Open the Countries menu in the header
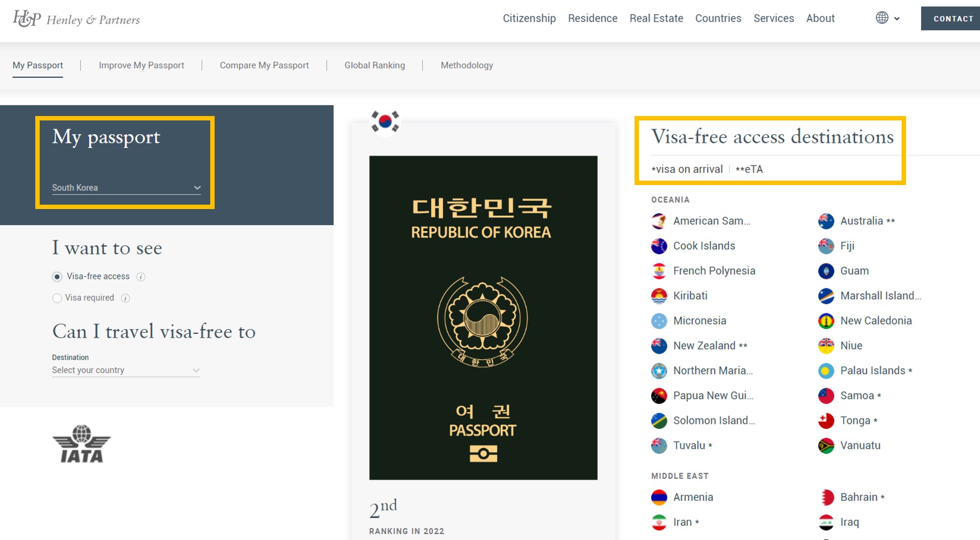The image size is (980, 540). click(x=718, y=18)
